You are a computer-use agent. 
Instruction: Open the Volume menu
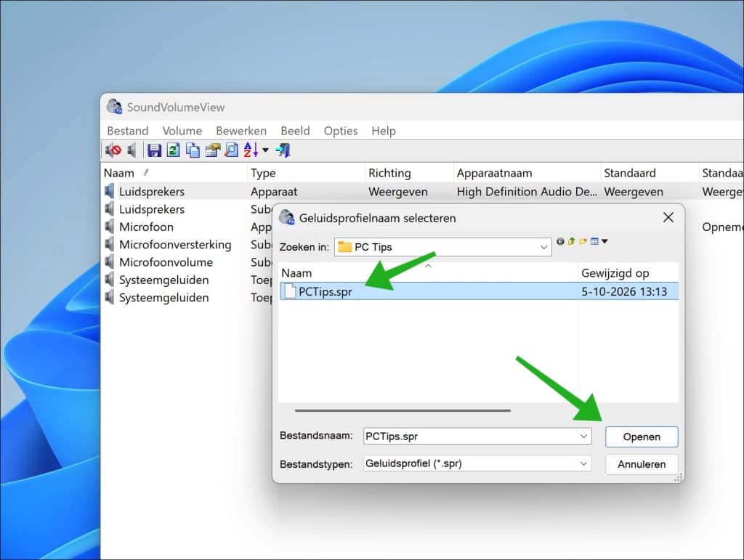[x=182, y=131]
